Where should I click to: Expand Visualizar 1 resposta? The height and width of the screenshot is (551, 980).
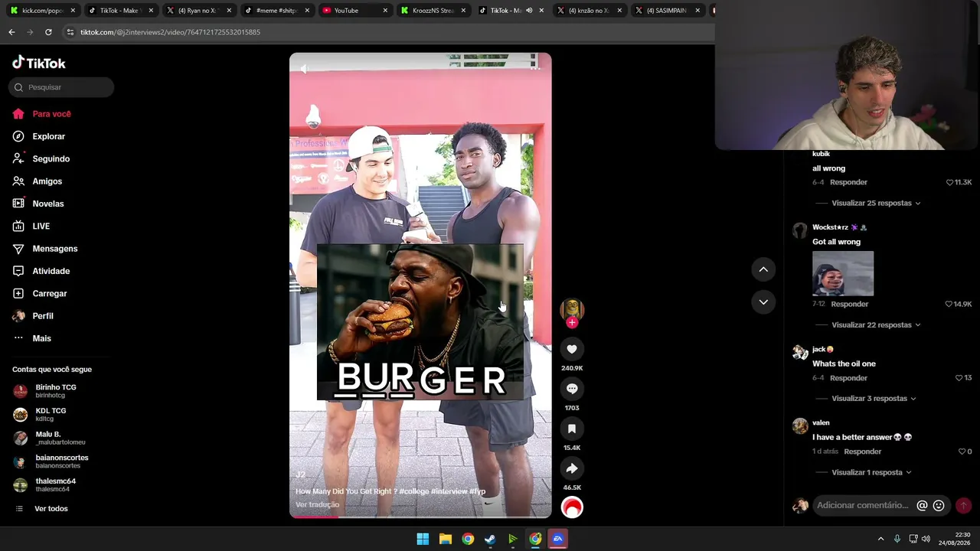(x=871, y=473)
